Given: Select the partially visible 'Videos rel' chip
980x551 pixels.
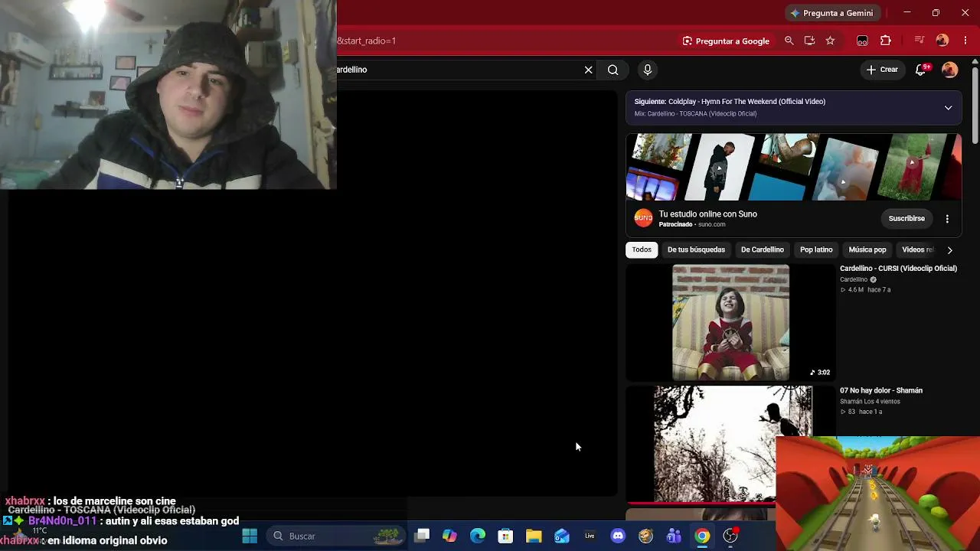Looking at the screenshot, I should pyautogui.click(x=917, y=249).
